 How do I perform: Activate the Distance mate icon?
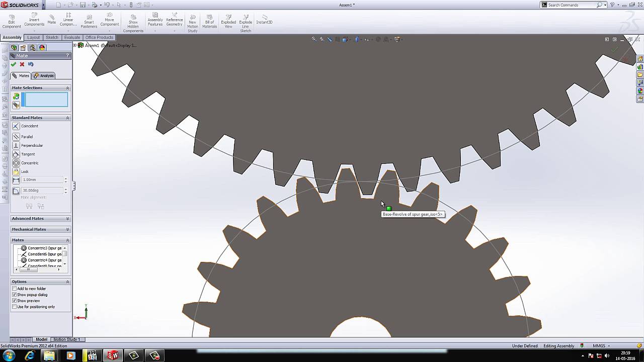point(16,180)
